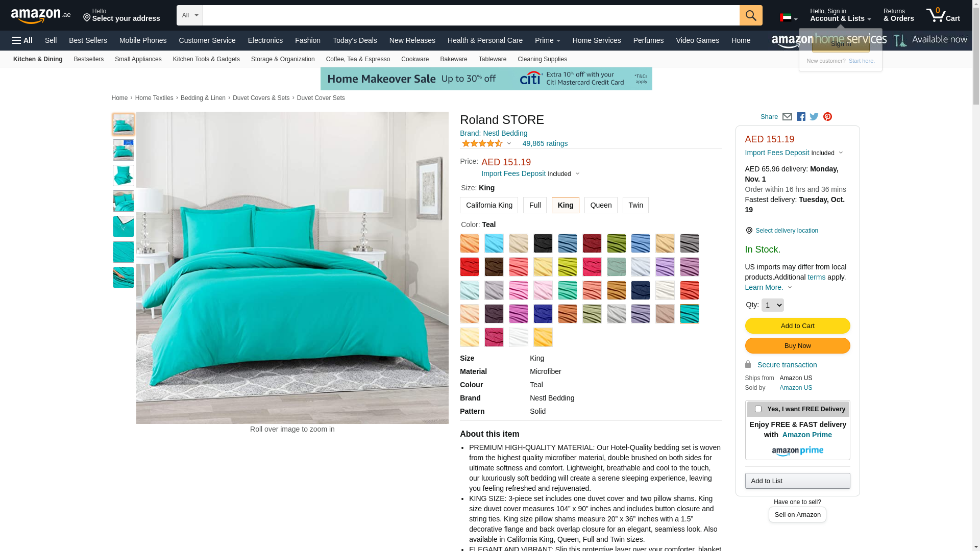View the second product thumbnail image

[x=124, y=150]
